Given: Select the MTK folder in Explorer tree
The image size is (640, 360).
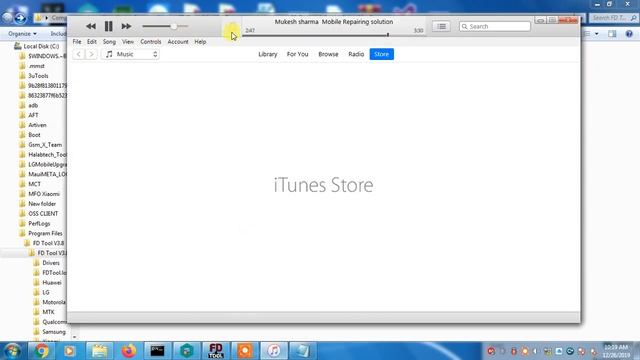Looking at the screenshot, I should (x=48, y=312).
